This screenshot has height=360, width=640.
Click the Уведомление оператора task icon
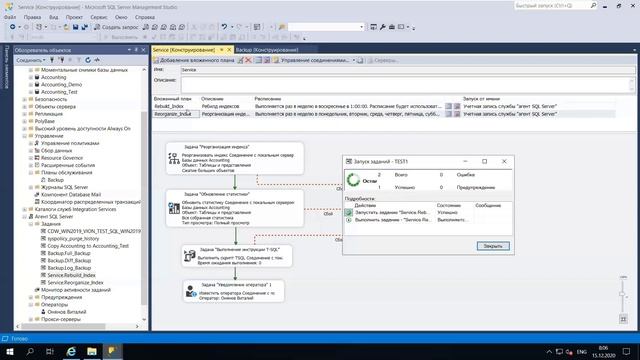click(190, 291)
